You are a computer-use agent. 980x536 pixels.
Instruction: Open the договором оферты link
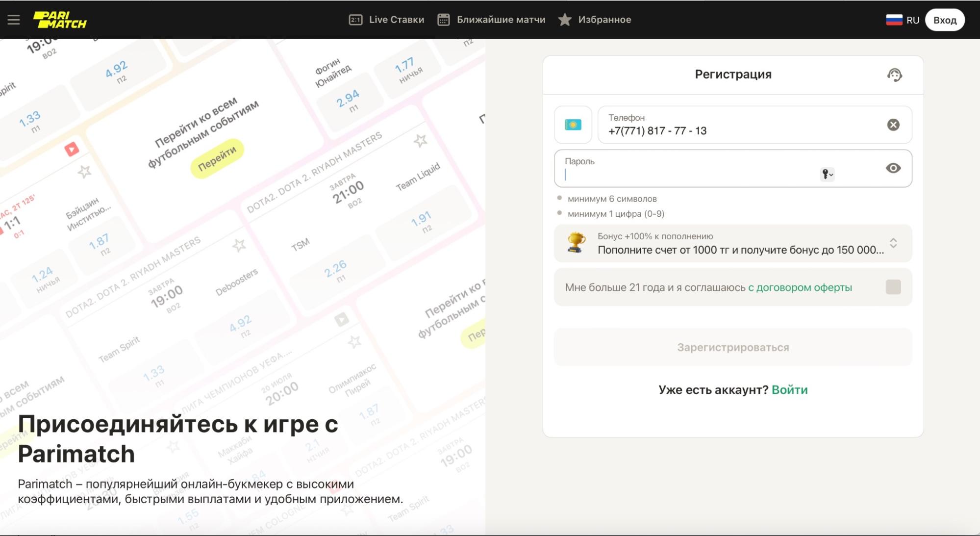tap(800, 287)
